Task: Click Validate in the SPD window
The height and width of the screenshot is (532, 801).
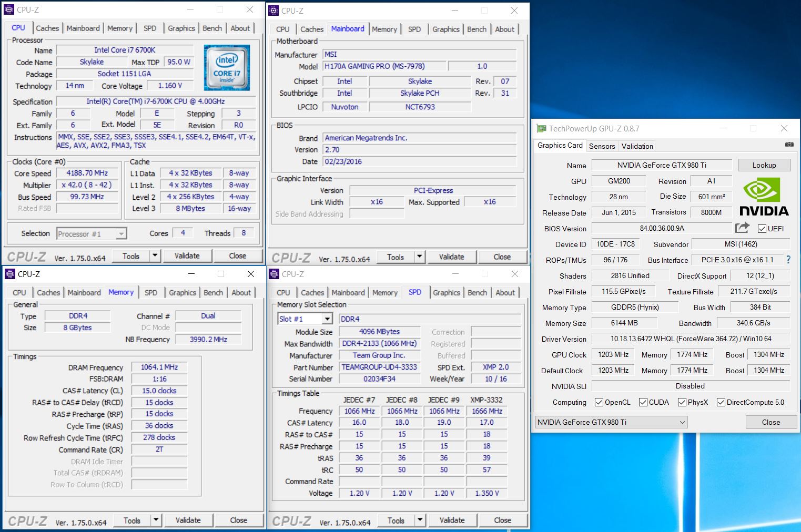Action: click(452, 520)
